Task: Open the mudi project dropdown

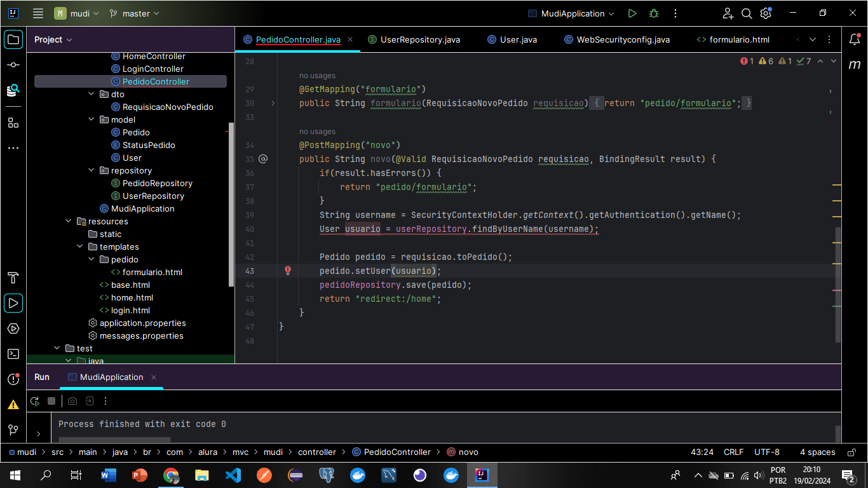Action: (x=76, y=13)
